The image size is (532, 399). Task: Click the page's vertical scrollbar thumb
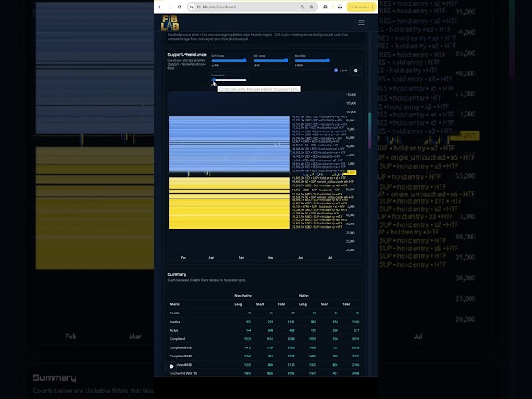[369, 131]
